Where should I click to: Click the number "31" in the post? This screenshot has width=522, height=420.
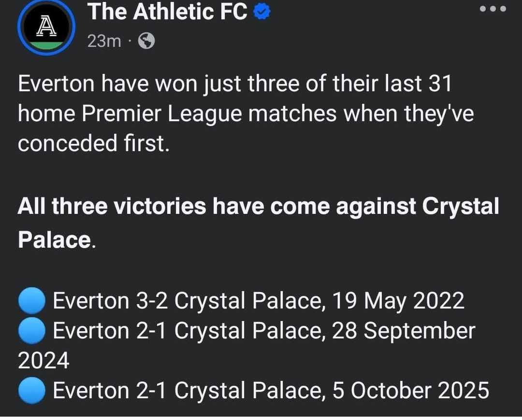click(x=439, y=84)
